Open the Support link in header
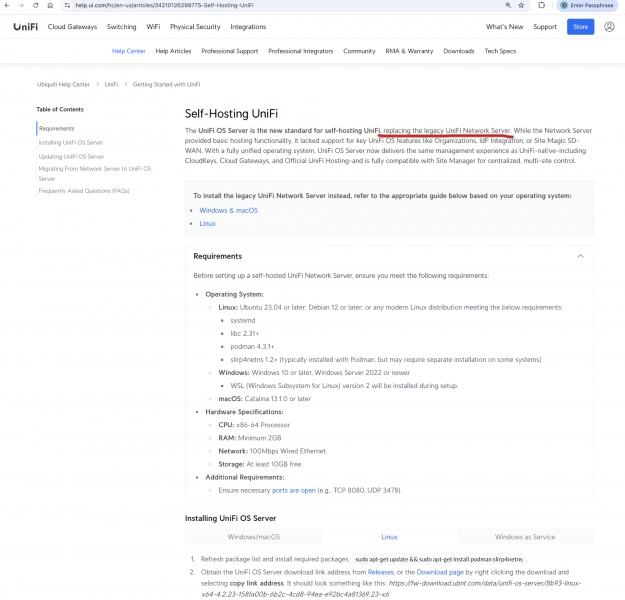 pos(545,27)
